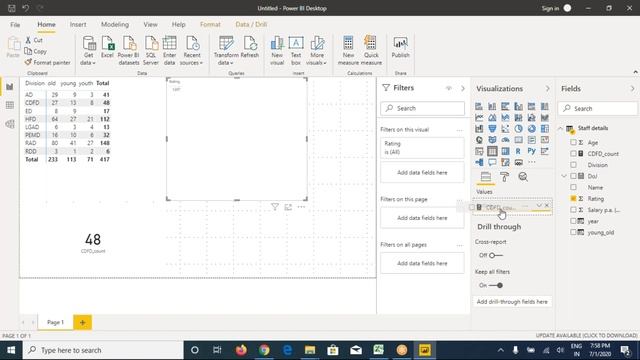Open the Data / Drill tab

click(251, 24)
